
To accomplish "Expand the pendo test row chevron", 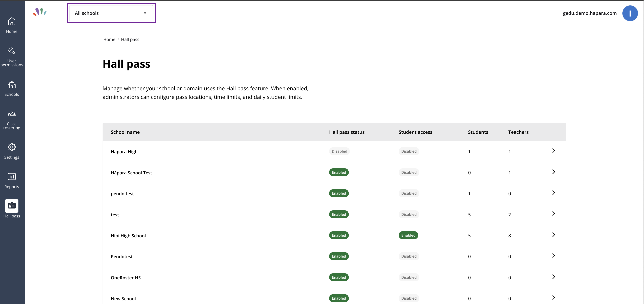I will click(x=554, y=193).
